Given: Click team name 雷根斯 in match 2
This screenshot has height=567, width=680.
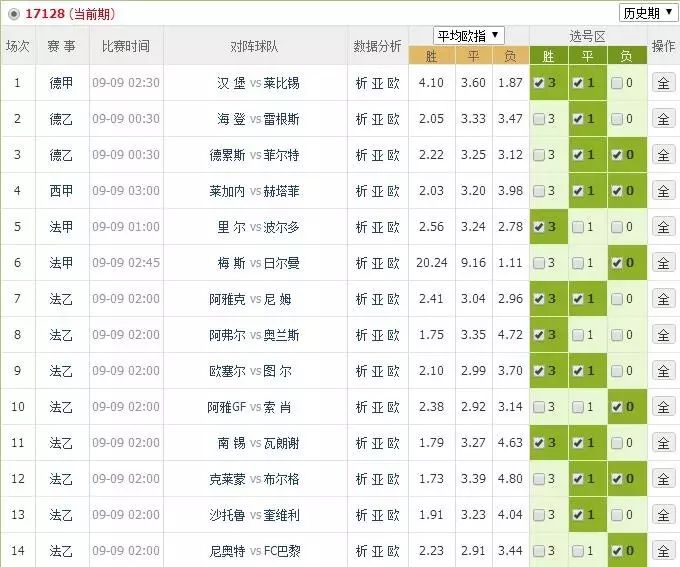Looking at the screenshot, I should (x=281, y=119).
